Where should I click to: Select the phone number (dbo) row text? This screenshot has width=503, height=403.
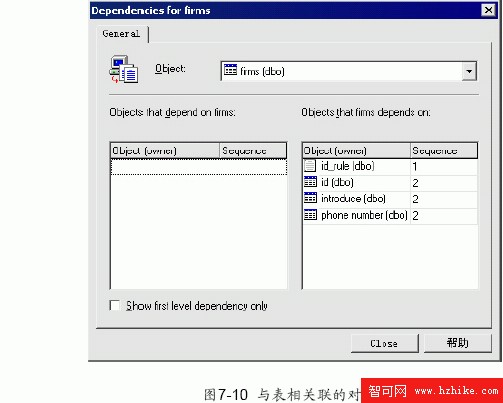364,215
